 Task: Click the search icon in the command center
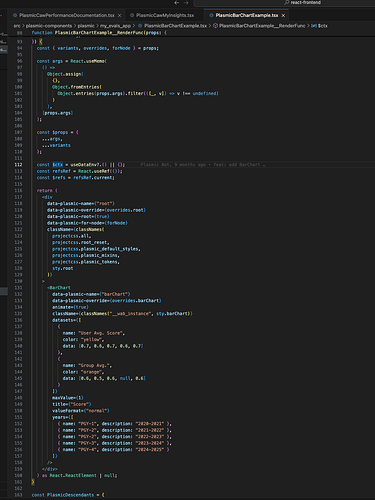[286, 2]
